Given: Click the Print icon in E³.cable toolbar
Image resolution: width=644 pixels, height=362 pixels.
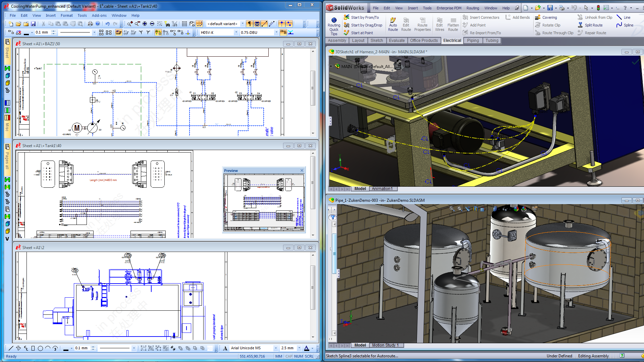Looking at the screenshot, I should click(x=90, y=24).
